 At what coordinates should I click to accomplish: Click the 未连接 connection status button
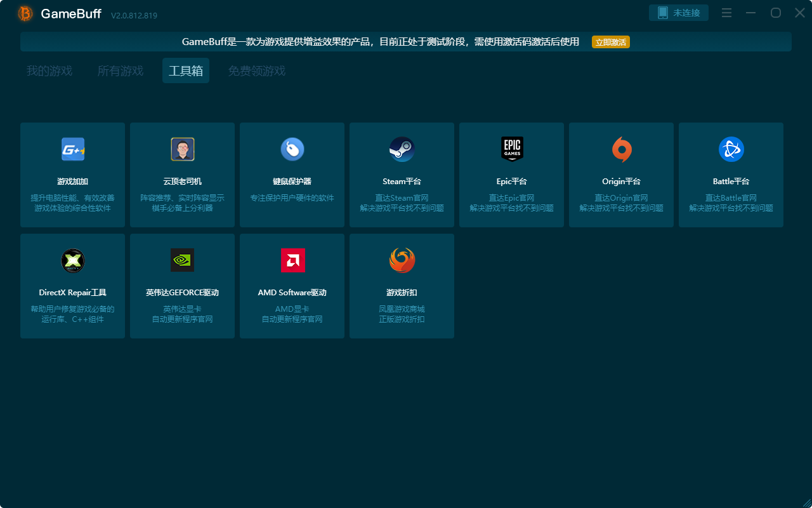pyautogui.click(x=678, y=12)
